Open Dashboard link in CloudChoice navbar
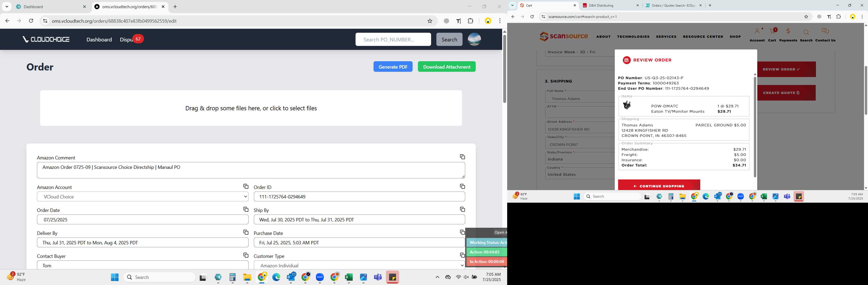The height and width of the screenshot is (285, 868). click(x=99, y=39)
